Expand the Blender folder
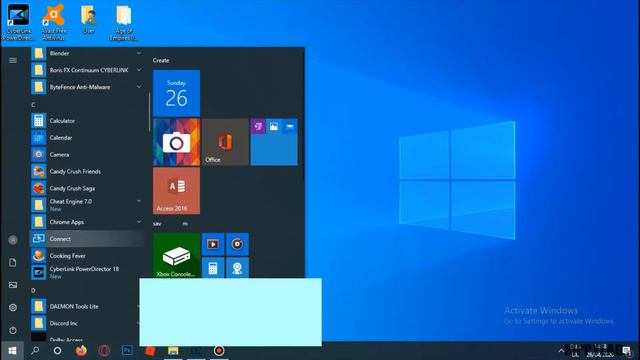 (87, 53)
